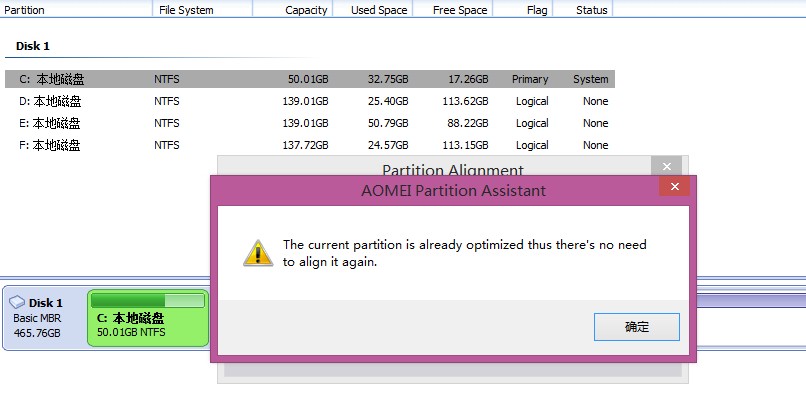Click the 88.22GB free space cell
806x418 pixels.
(x=468, y=123)
